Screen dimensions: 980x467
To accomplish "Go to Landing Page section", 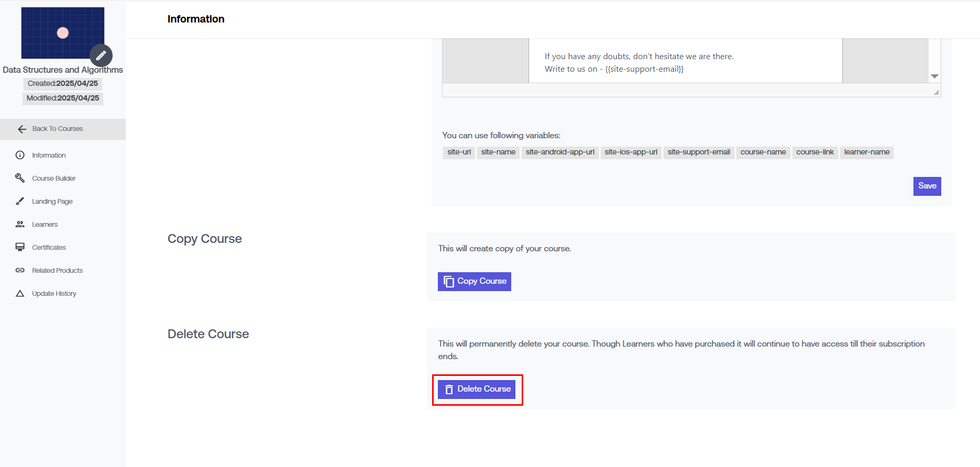I will tap(52, 201).
